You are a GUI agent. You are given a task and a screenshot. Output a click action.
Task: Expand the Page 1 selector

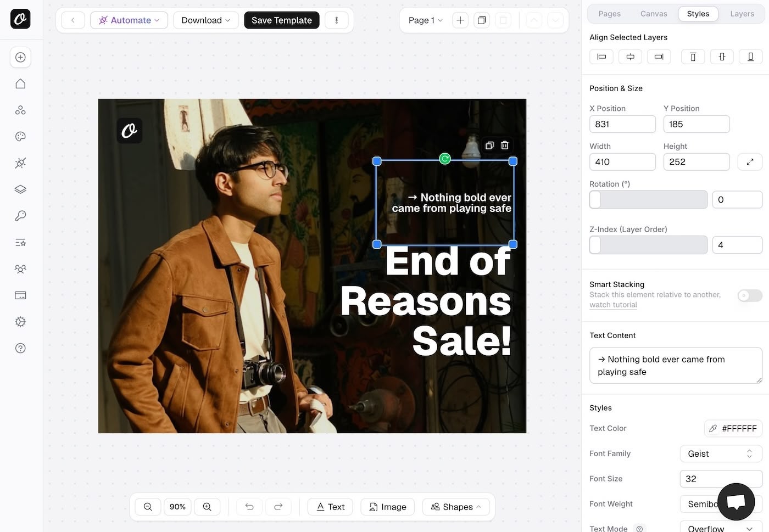(x=425, y=20)
